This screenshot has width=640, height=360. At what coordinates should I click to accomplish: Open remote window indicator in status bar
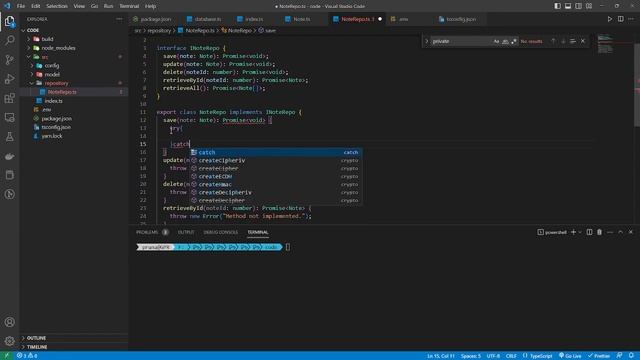pos(7,356)
